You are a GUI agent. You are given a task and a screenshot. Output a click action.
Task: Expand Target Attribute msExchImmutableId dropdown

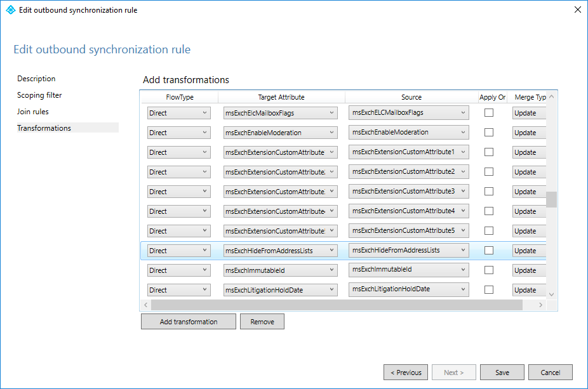(281, 270)
